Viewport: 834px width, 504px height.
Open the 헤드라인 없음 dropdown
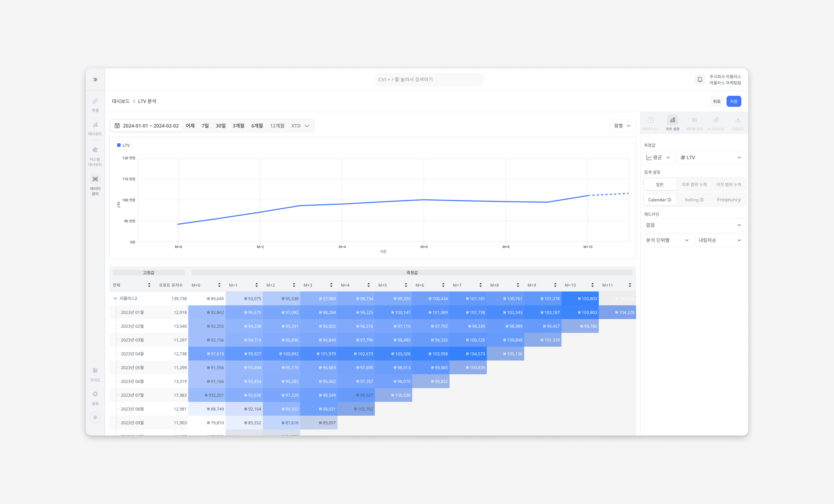coord(694,225)
